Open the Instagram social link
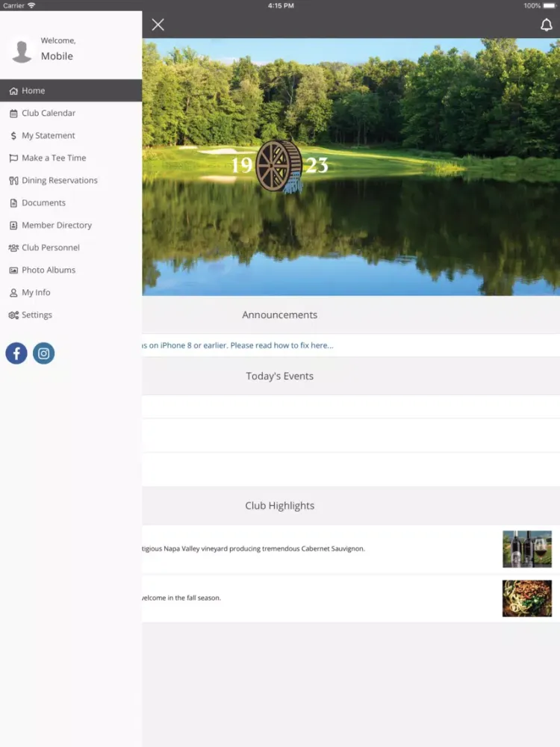 [44, 353]
